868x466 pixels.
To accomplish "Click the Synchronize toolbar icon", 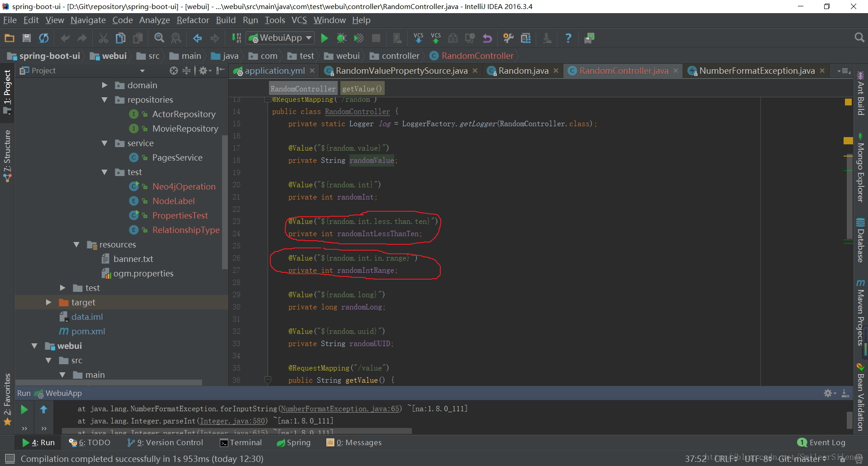I will (x=44, y=38).
